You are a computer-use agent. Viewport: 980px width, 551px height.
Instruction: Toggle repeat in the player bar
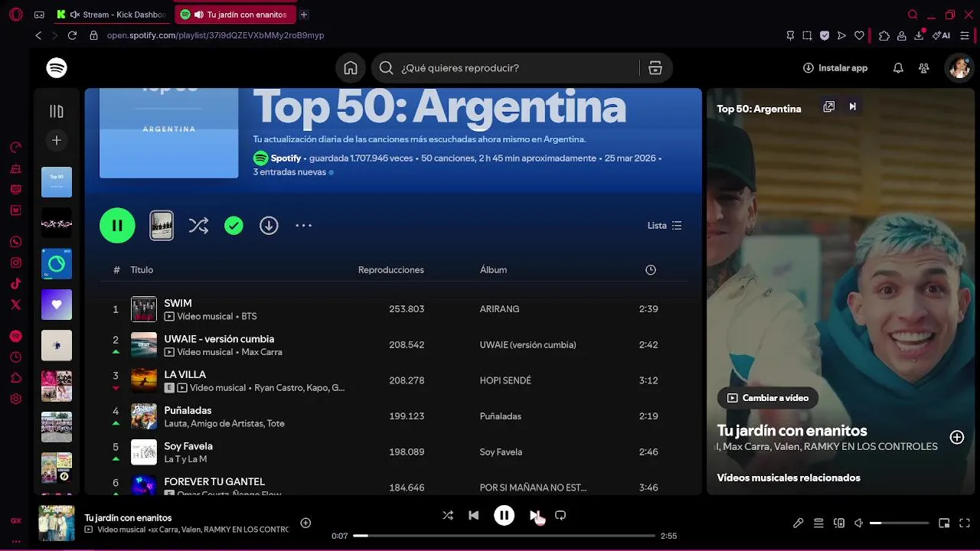pyautogui.click(x=560, y=516)
